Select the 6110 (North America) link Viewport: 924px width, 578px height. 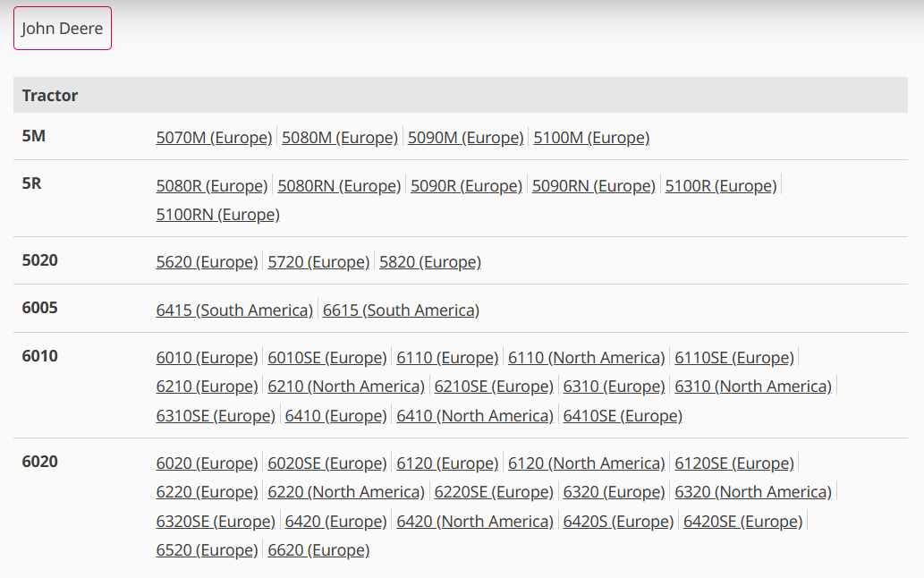(586, 358)
